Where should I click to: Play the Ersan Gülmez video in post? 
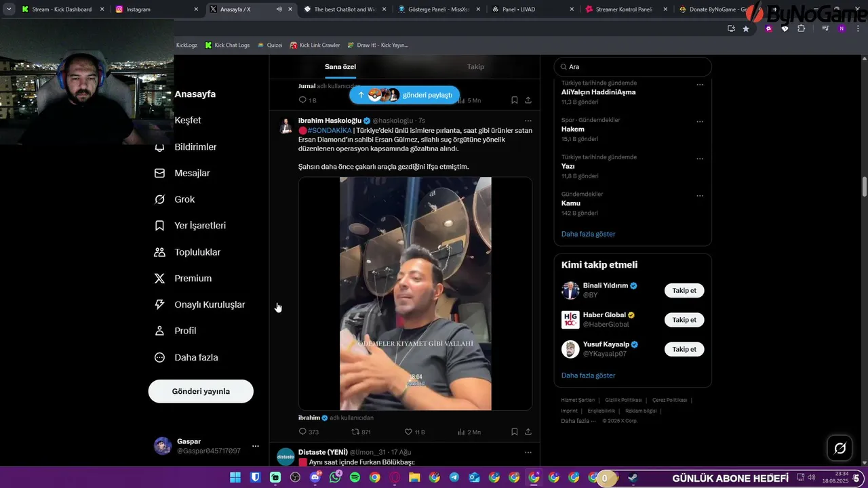point(415,293)
